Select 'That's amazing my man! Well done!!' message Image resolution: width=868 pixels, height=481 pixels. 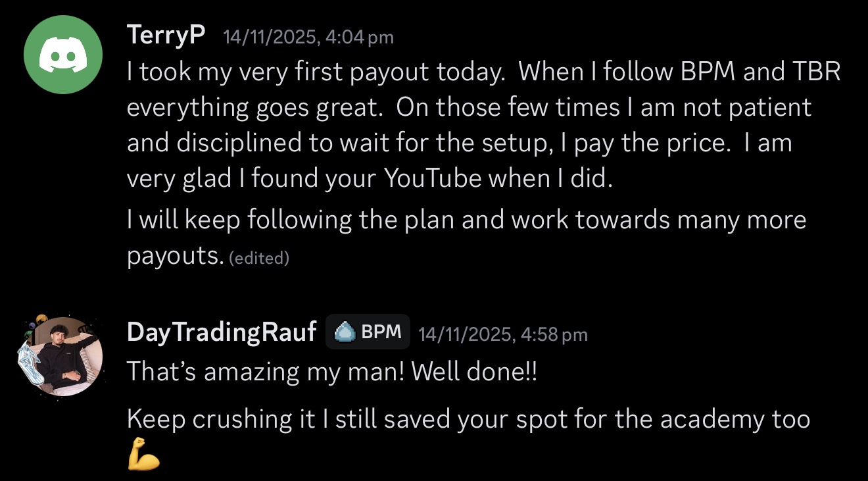coord(332,372)
